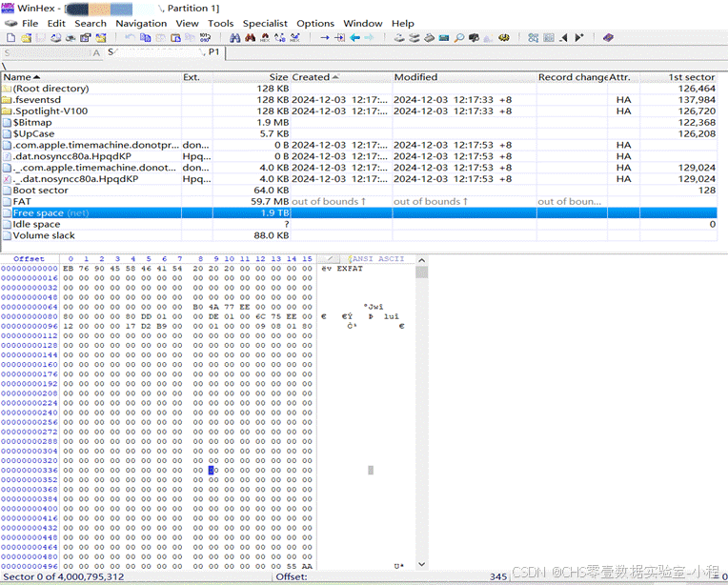Click the Open RAM chip icon

444,38
